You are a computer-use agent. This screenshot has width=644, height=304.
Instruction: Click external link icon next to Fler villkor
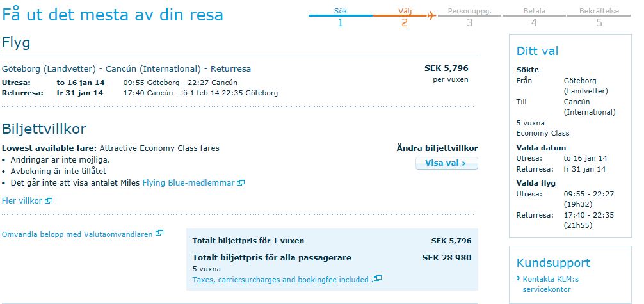(x=49, y=201)
